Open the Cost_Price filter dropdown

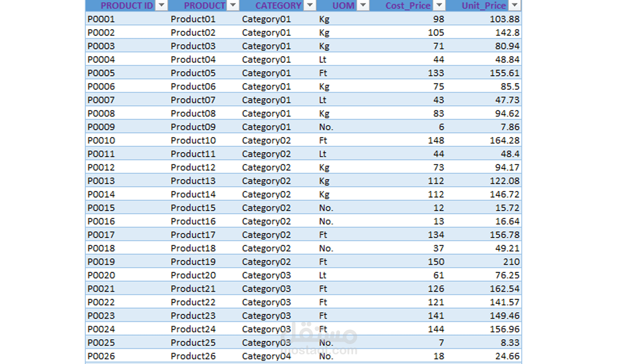pyautogui.click(x=439, y=5)
